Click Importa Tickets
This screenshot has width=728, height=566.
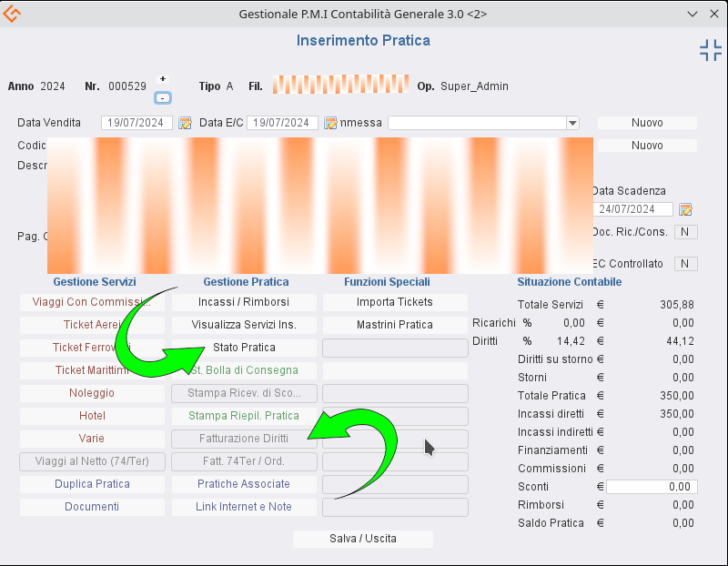coord(394,302)
